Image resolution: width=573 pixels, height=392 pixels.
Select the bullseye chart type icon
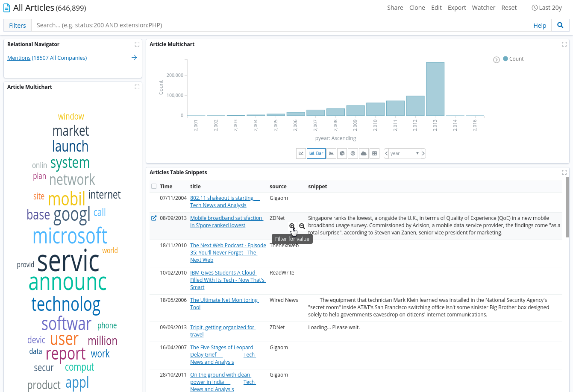(x=353, y=153)
